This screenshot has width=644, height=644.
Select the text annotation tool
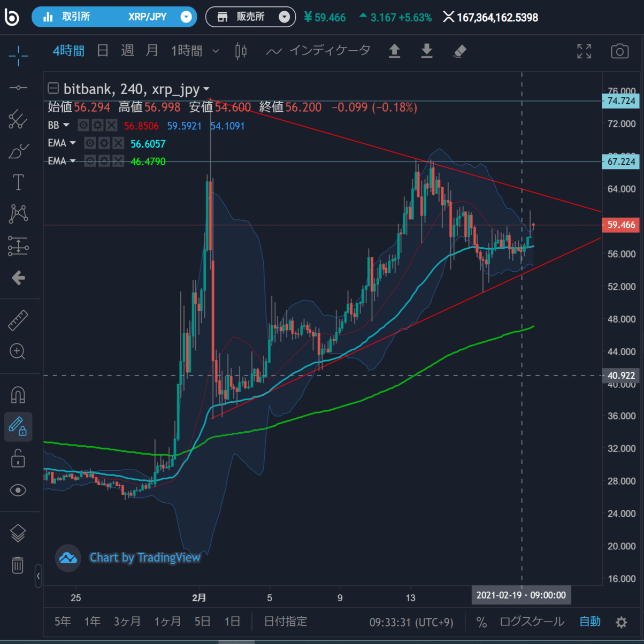tap(19, 182)
